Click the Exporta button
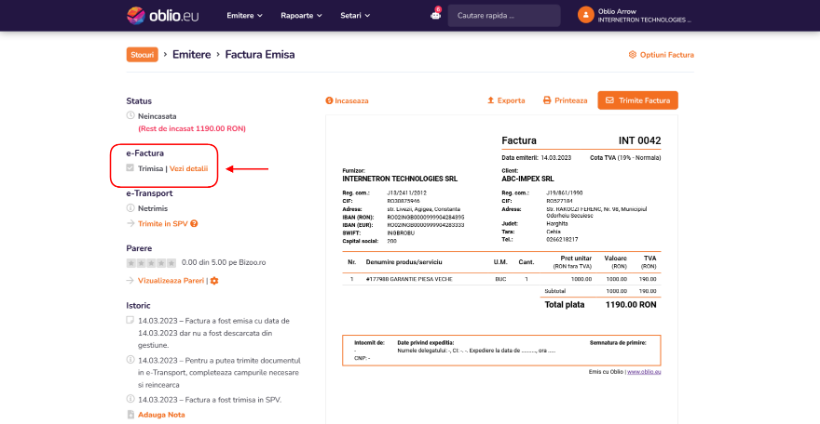820x424 pixels. (506, 100)
